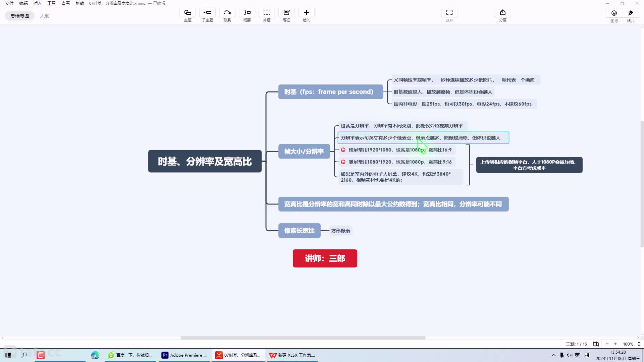644x362 pixels.
Task: Switch to Adobe Premiere in taskbar
Action: (184, 355)
